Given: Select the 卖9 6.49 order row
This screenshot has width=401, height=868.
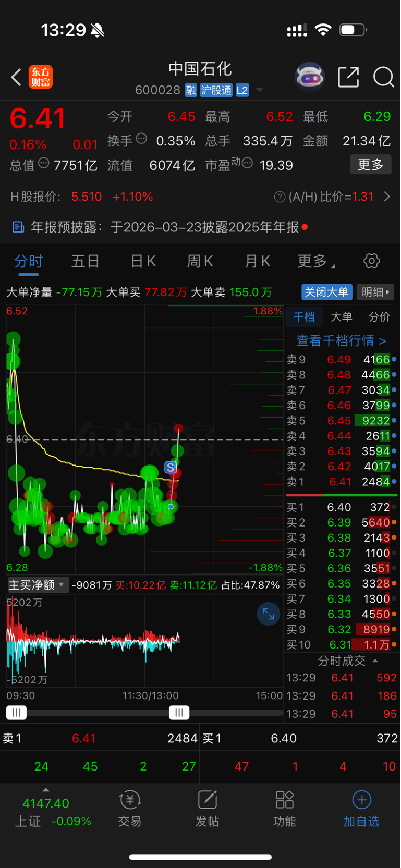Looking at the screenshot, I should coord(342,359).
